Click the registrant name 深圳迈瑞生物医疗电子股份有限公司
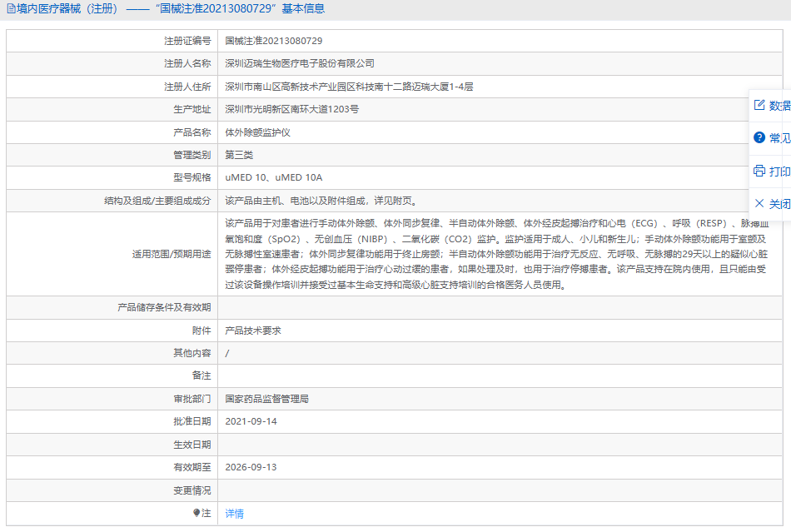 (300, 63)
